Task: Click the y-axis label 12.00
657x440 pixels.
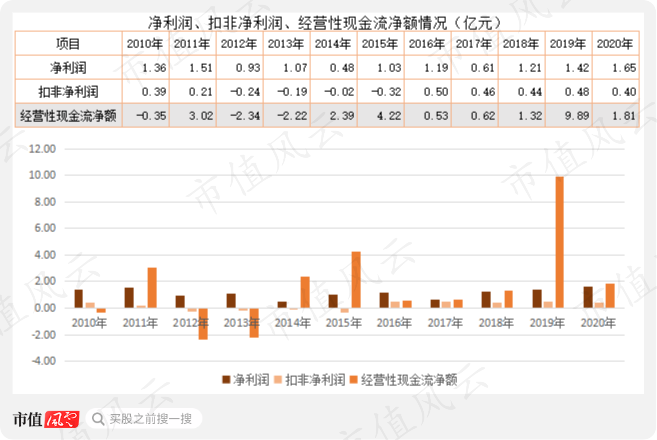Action: tap(42, 149)
